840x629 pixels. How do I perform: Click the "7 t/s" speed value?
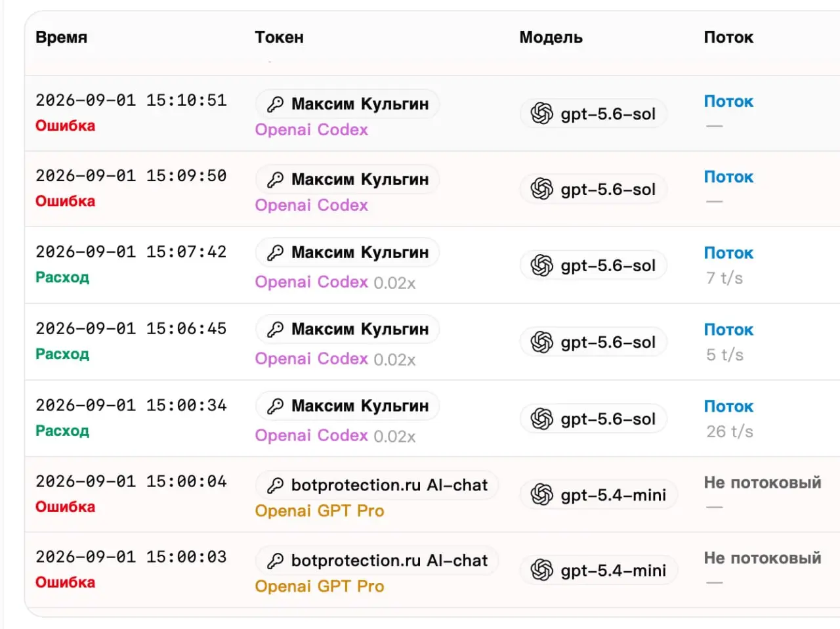pyautogui.click(x=724, y=278)
